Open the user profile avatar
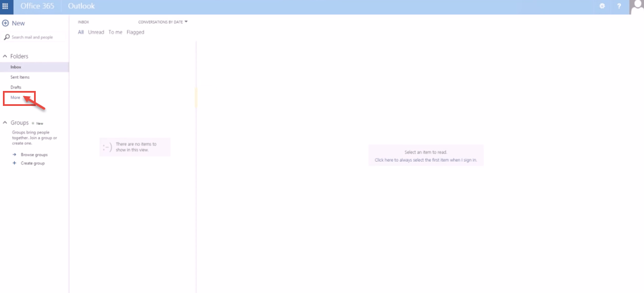The image size is (644, 293). 637,7
